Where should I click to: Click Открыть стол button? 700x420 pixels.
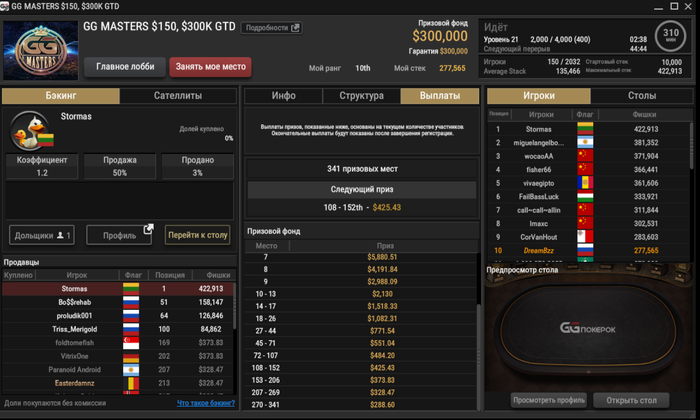point(631,400)
